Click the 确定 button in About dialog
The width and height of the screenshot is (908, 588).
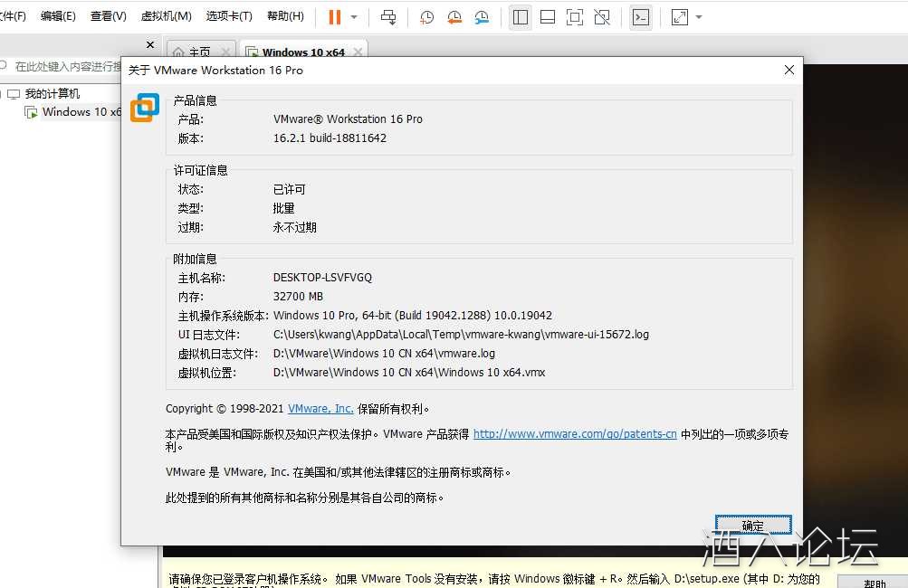(x=753, y=526)
